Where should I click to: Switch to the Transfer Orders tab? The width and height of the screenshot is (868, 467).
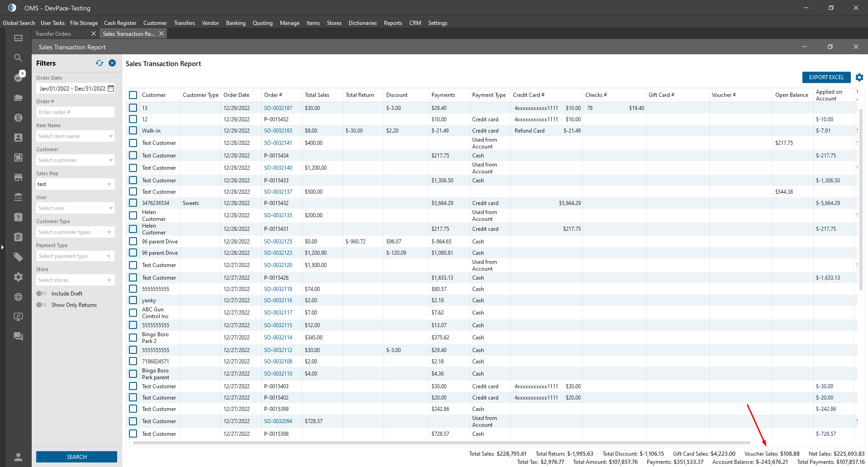[x=53, y=34]
